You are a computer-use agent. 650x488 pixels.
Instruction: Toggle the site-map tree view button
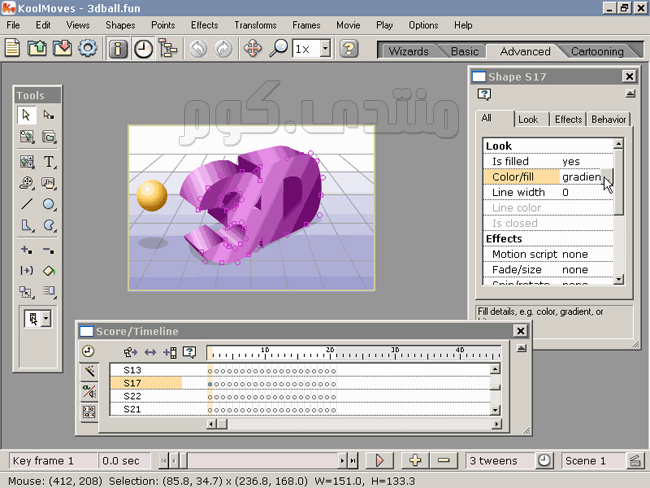tap(168, 48)
